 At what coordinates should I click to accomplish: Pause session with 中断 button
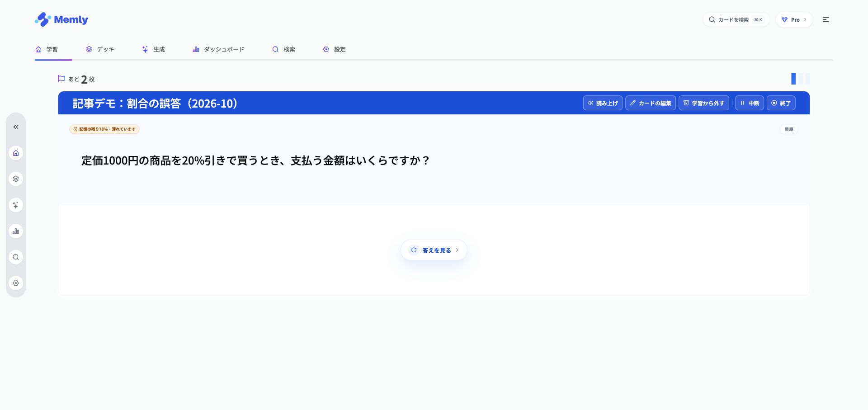click(750, 103)
